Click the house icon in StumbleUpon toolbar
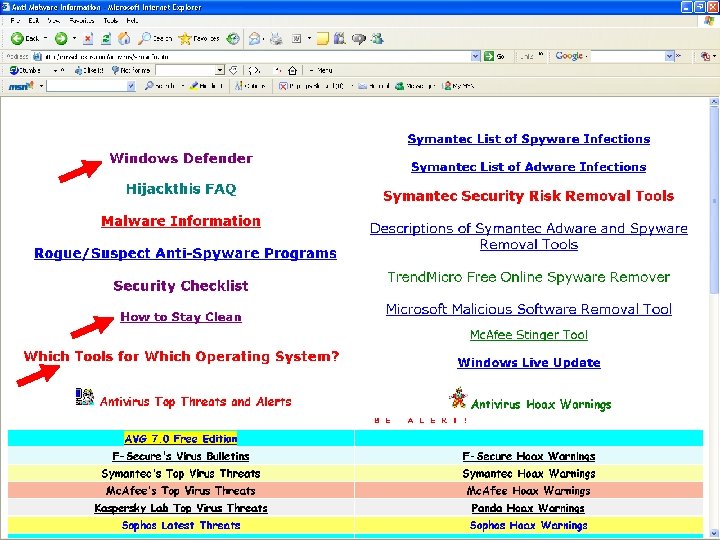720x540 pixels. point(292,70)
